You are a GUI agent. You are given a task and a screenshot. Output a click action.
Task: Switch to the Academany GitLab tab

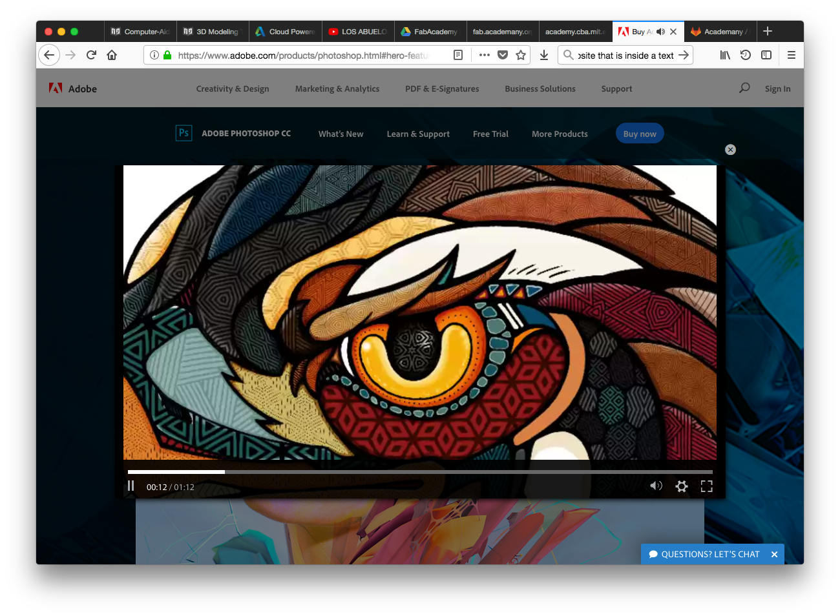pos(719,32)
